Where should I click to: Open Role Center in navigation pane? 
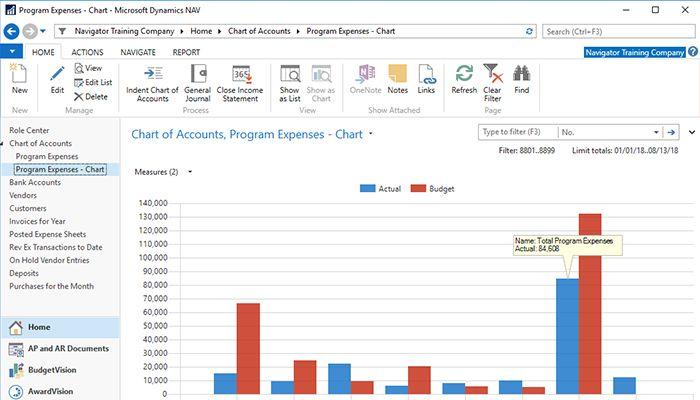coord(29,130)
